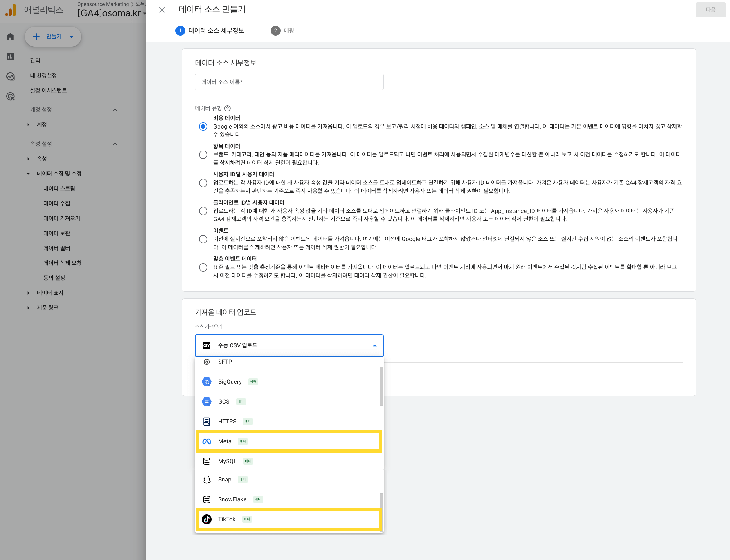Open the Advertising icon in left rail
This screenshot has height=560, width=730.
[10, 97]
